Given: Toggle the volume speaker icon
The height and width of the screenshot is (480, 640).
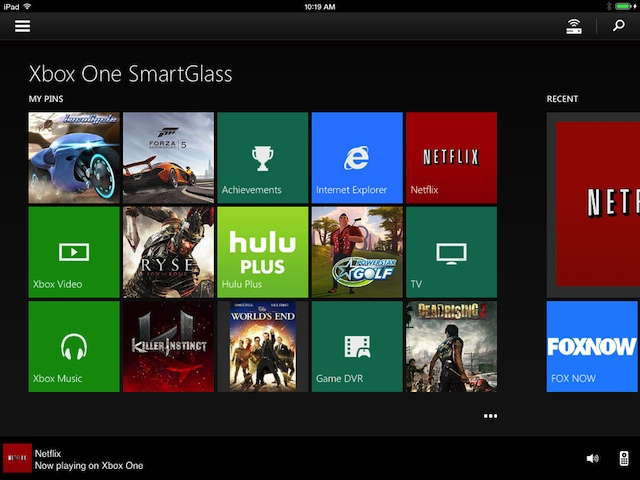Looking at the screenshot, I should 592,459.
